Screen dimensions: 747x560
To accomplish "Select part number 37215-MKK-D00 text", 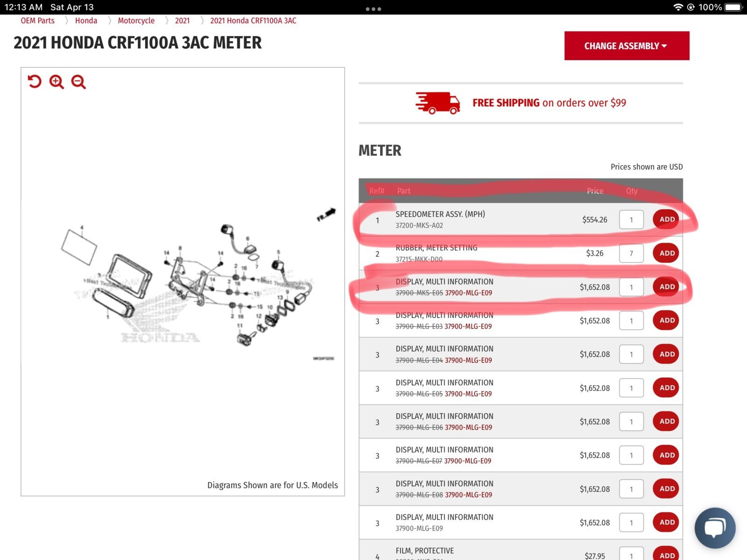I will (x=419, y=259).
